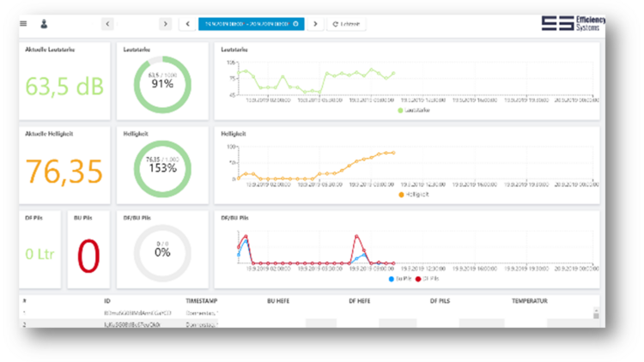Click the first right chevron in toolbar
Viewport: 644px width, 362px height.
[x=165, y=24]
